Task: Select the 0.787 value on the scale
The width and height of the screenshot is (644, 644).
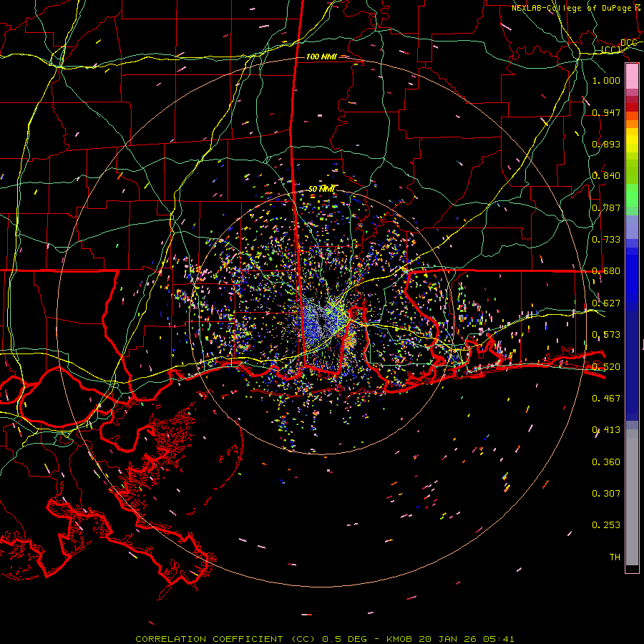Action: [x=606, y=208]
